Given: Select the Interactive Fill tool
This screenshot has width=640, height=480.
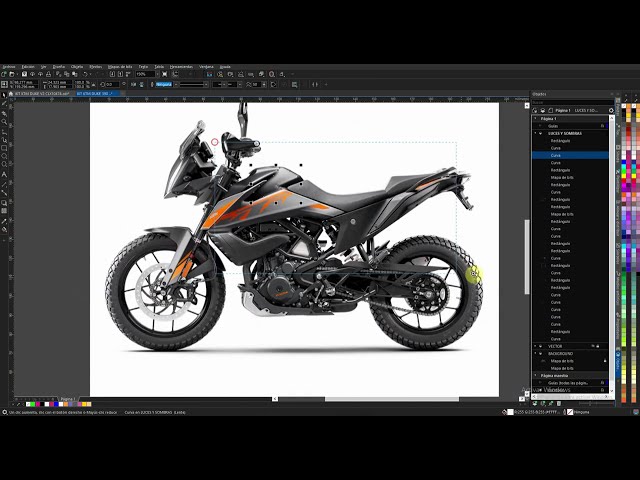Looking at the screenshot, I should click(4, 229).
